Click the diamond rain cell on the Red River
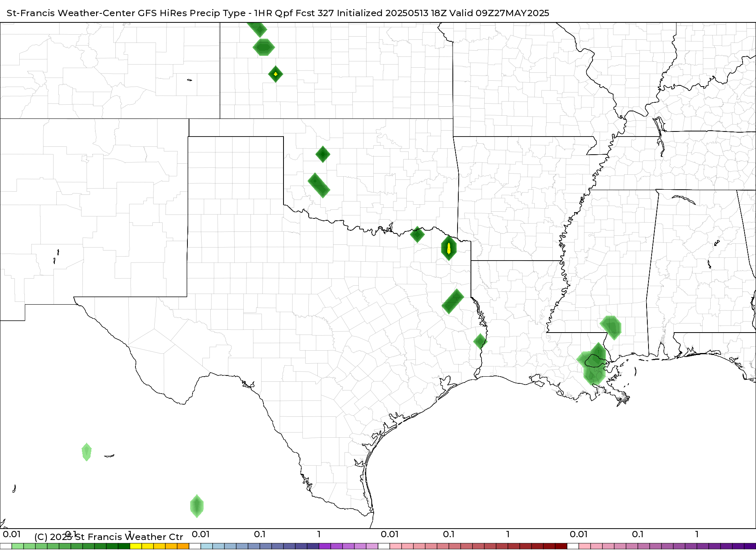The width and height of the screenshot is (756, 551). 417,235
